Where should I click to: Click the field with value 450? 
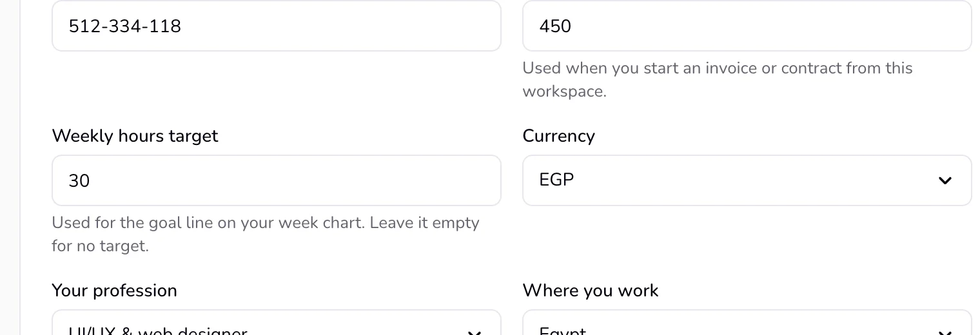(x=747, y=26)
